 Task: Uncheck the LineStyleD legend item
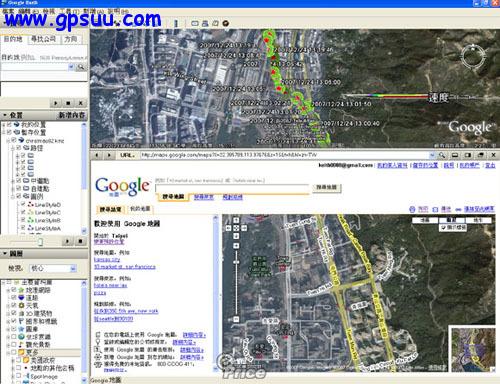[x=23, y=204]
